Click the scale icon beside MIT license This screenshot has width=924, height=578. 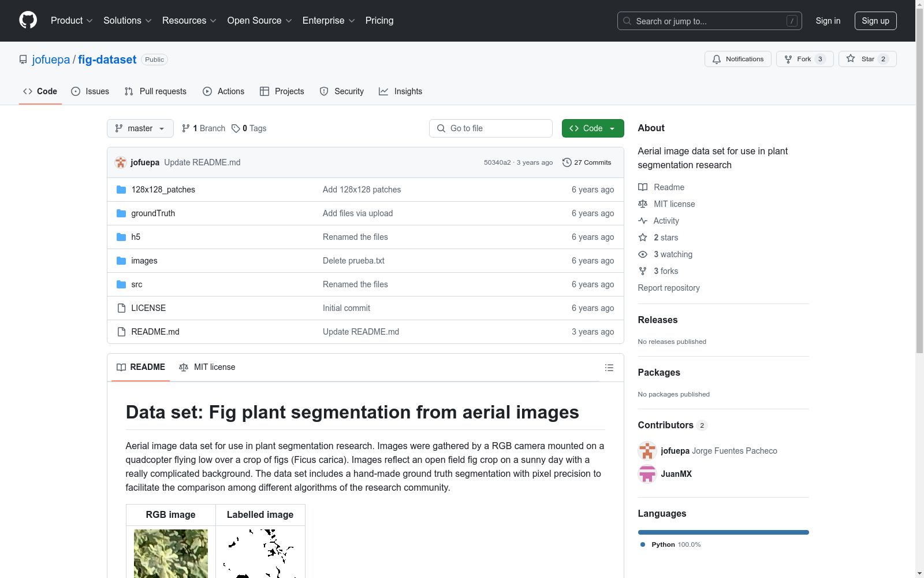643,204
